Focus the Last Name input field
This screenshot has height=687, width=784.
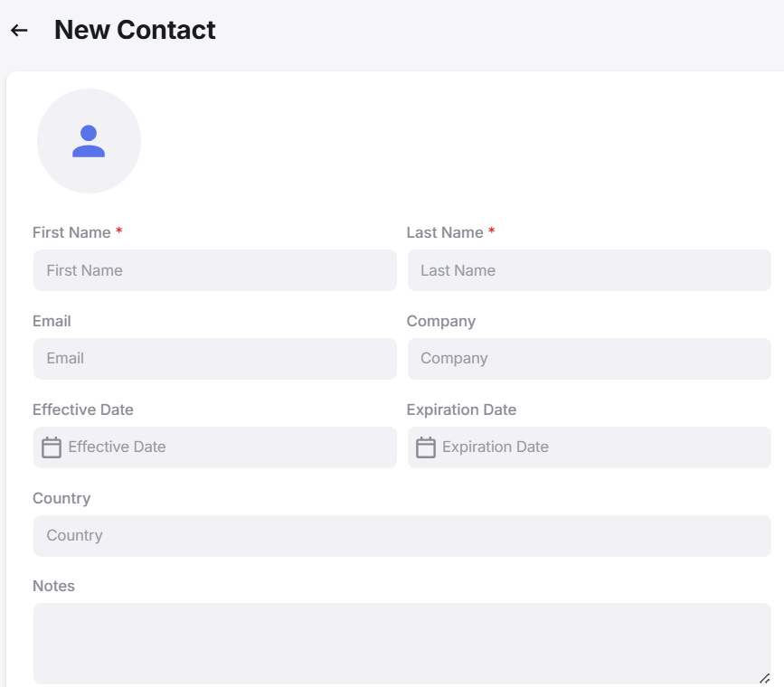pos(589,270)
